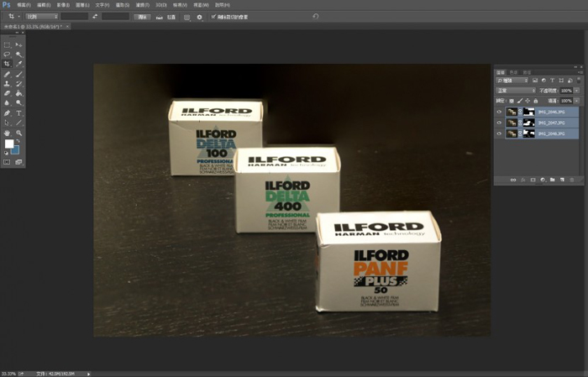Viewport: 588px width, 377px height.
Task: Click the opacity value field showing 100%
Action: (x=567, y=91)
